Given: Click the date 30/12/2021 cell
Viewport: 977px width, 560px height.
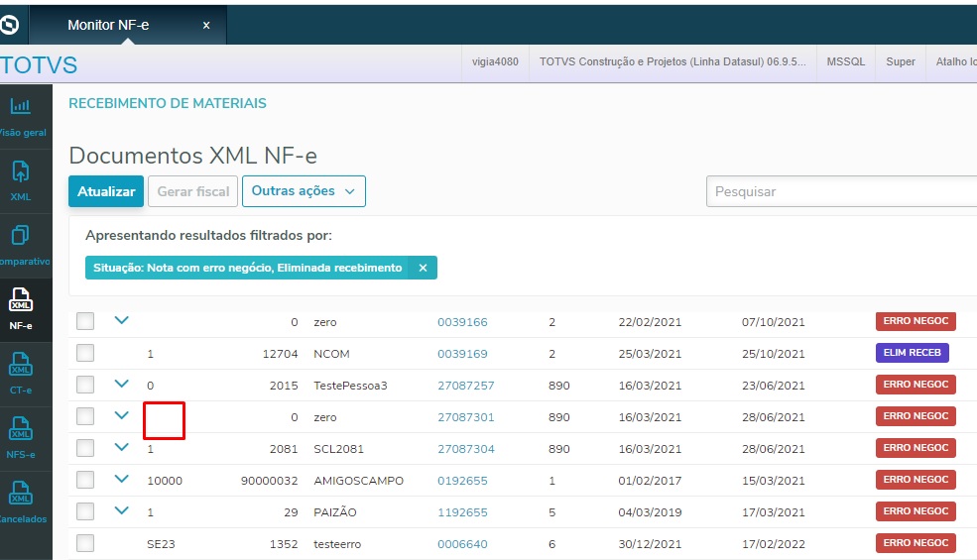Looking at the screenshot, I should 650,544.
